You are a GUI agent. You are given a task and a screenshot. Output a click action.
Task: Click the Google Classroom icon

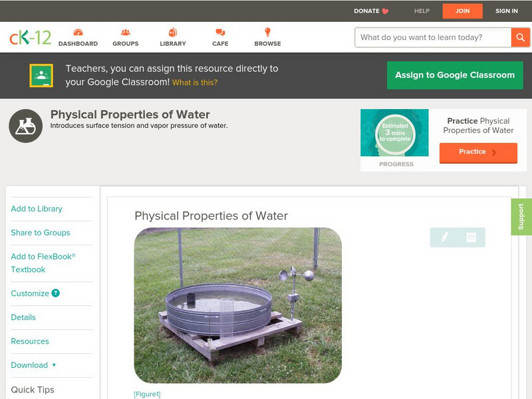pos(41,75)
